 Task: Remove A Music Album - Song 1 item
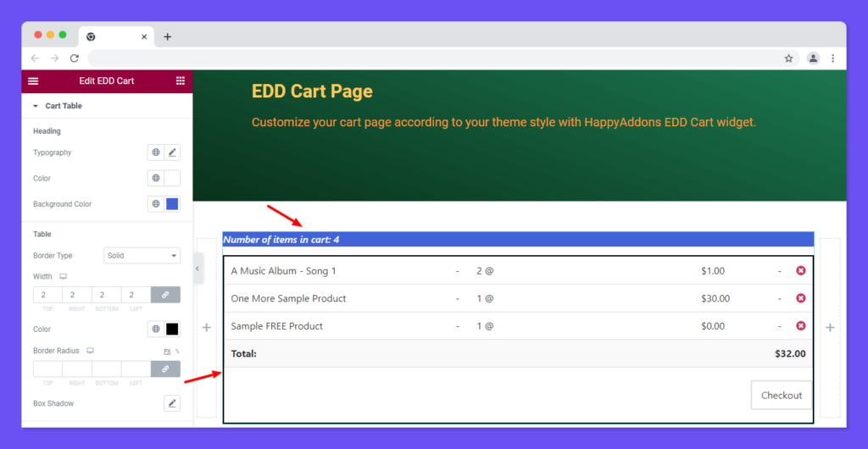[x=800, y=270]
